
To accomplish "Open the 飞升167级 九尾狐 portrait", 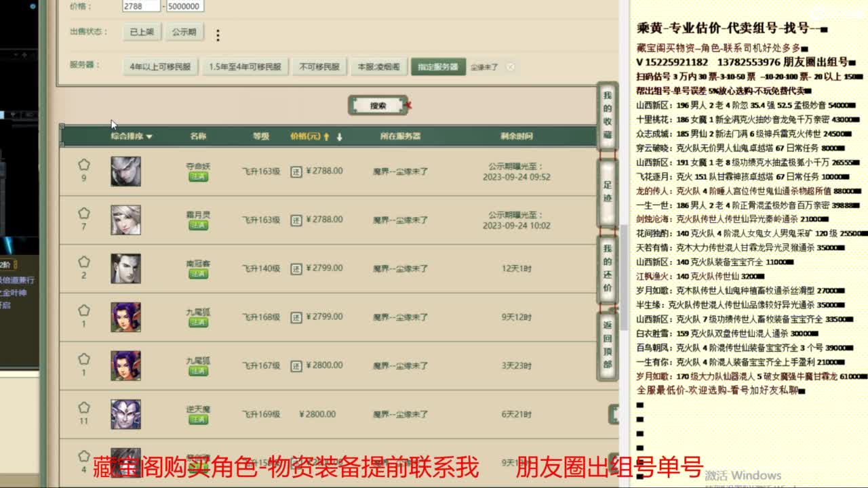I will (126, 366).
